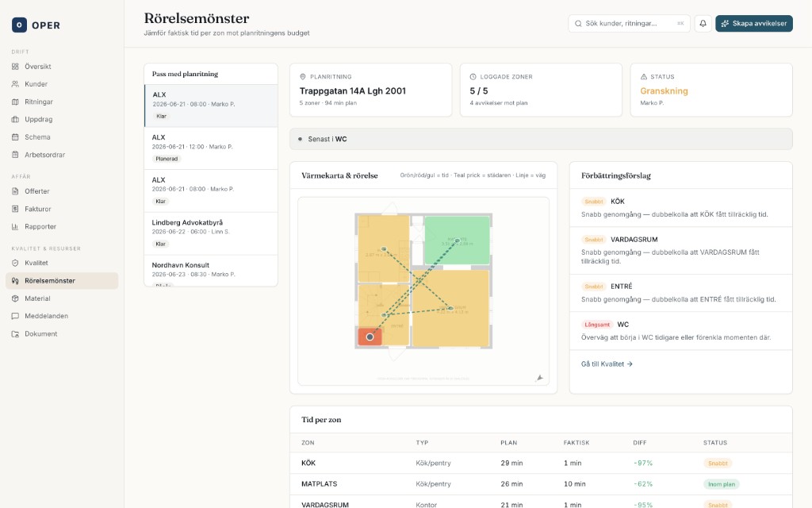Select the Lindberg Advokatbyrå pass
Image resolution: width=812 pixels, height=508 pixels.
(211, 233)
